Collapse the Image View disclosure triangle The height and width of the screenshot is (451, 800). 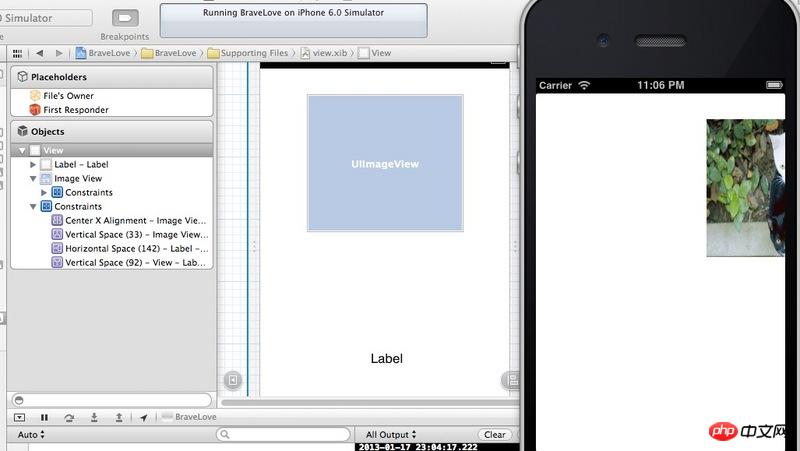tap(33, 179)
